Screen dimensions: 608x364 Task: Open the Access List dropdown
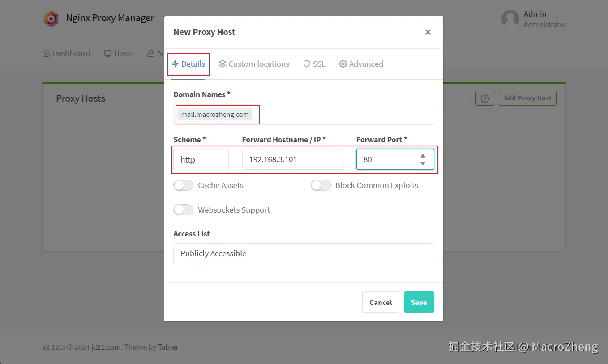coord(304,253)
